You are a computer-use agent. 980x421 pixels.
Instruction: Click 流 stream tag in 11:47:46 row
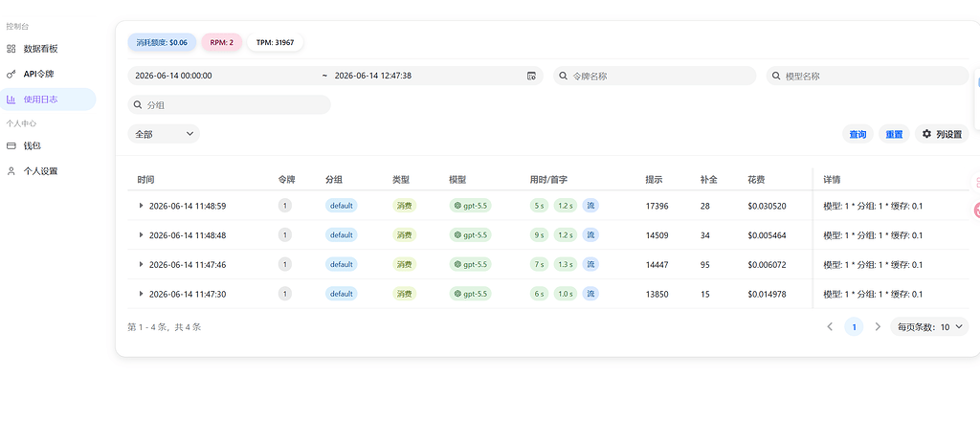(x=590, y=264)
